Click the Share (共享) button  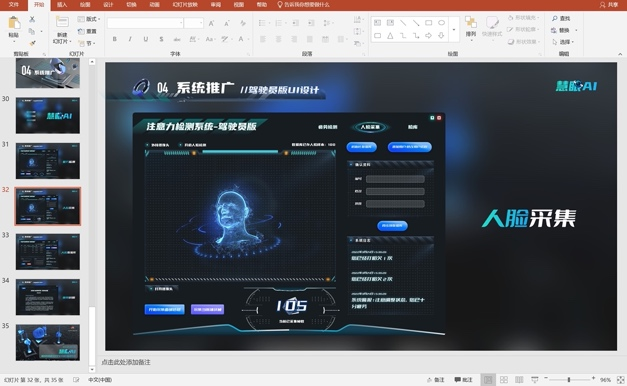click(609, 5)
